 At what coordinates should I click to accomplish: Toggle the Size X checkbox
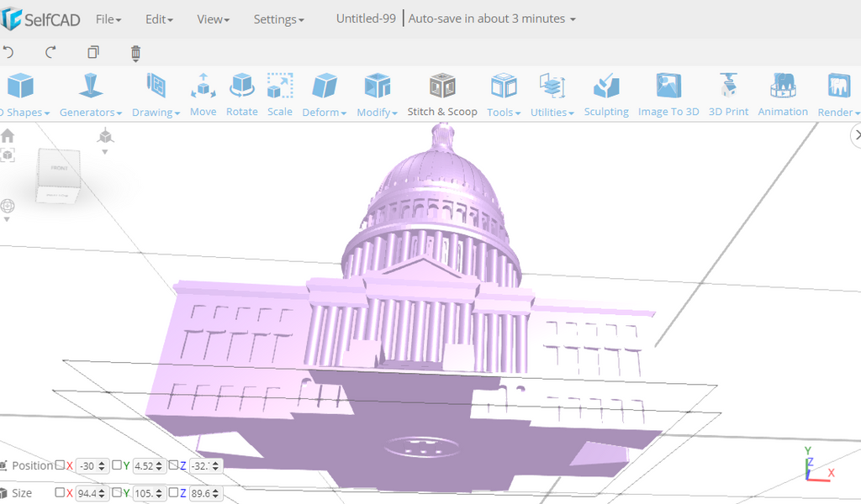60,492
